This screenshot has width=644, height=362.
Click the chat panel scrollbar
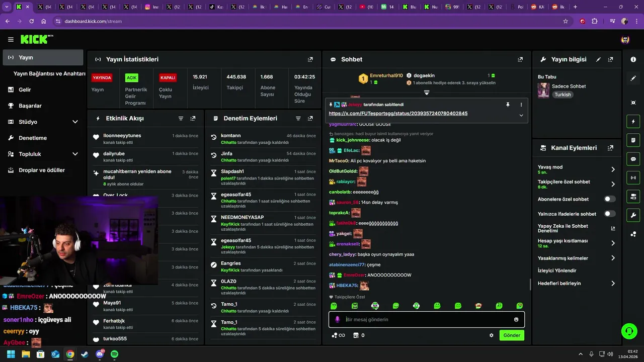pos(530,285)
